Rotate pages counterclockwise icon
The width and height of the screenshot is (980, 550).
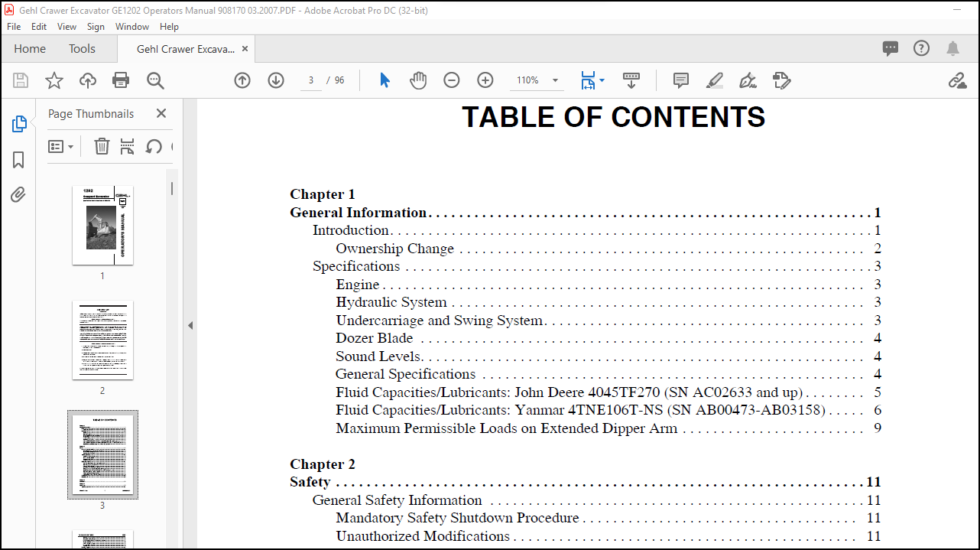coord(154,146)
